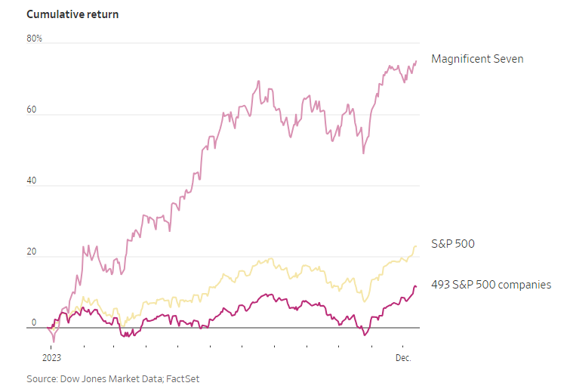Click the FactSet source credit
Viewport: 567px width, 392px height.
click(183, 378)
